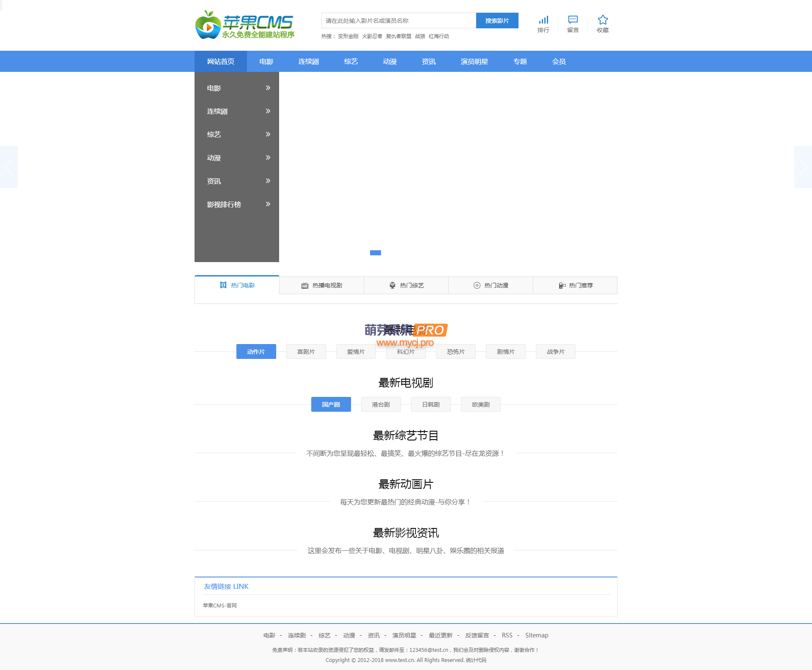Search hot keyword 火影忍者
This screenshot has width=812, height=670.
(372, 36)
